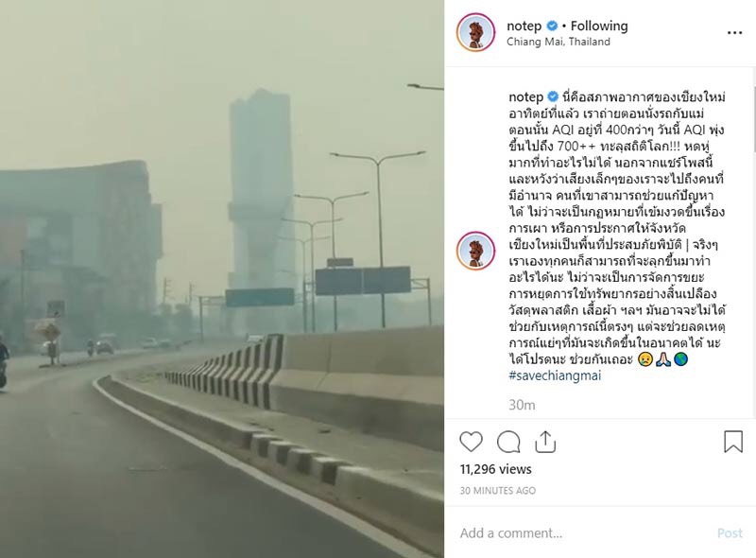Open comments via the speech bubble icon

coord(508,442)
